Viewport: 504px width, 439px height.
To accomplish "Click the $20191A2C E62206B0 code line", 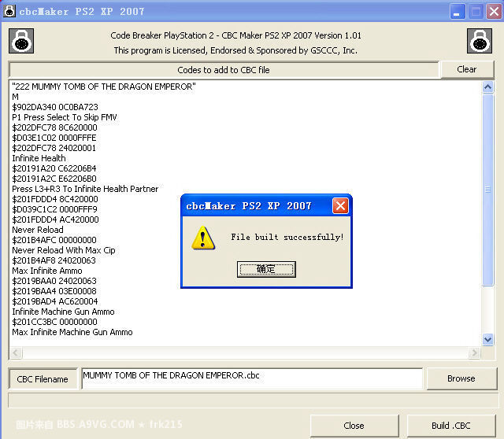I will (54, 179).
